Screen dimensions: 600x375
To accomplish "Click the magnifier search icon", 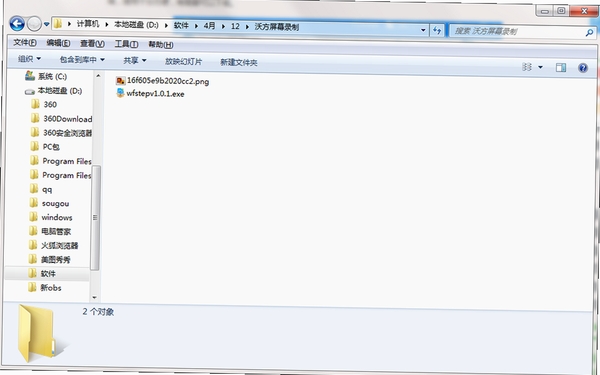I will pos(589,33).
